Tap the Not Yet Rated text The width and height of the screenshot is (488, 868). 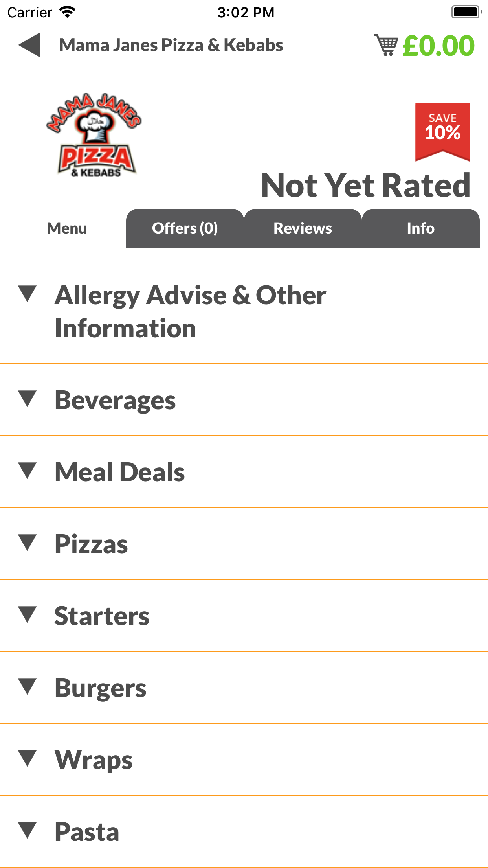366,186
